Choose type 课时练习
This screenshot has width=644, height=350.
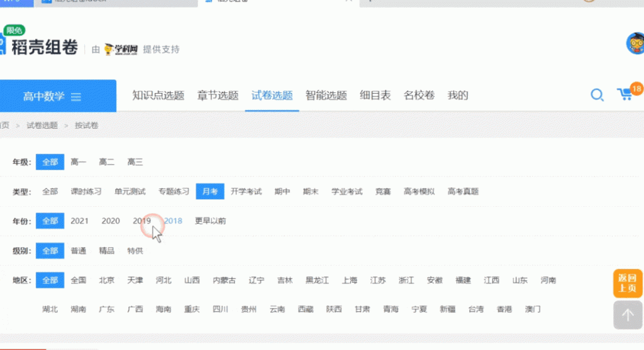[x=86, y=192]
